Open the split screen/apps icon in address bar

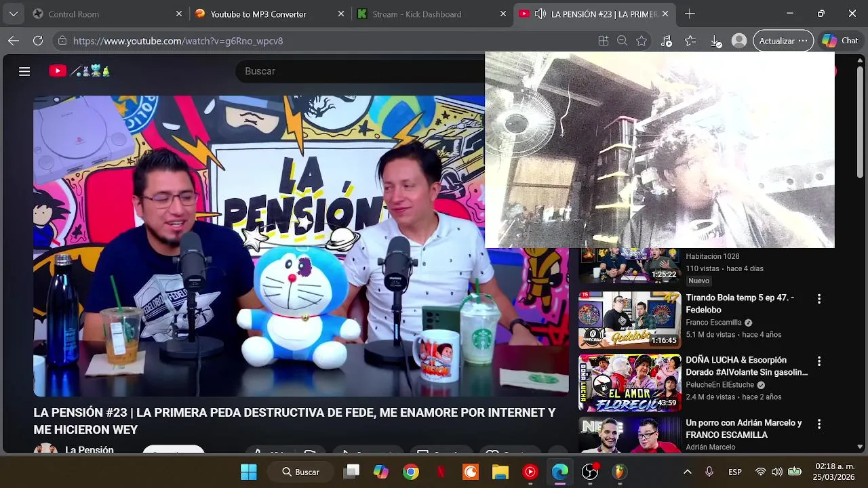click(x=603, y=41)
